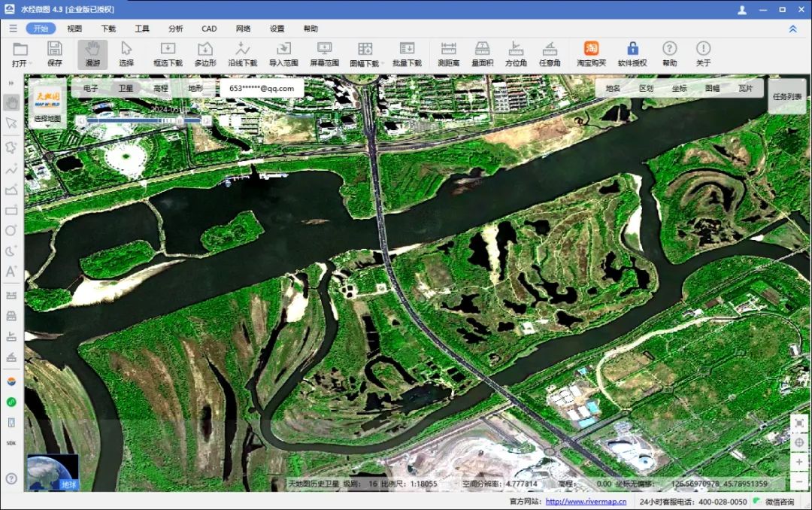Viewport: 812px width, 510px height.
Task: Switch map layer to Terrain (地形)
Action: coord(195,88)
